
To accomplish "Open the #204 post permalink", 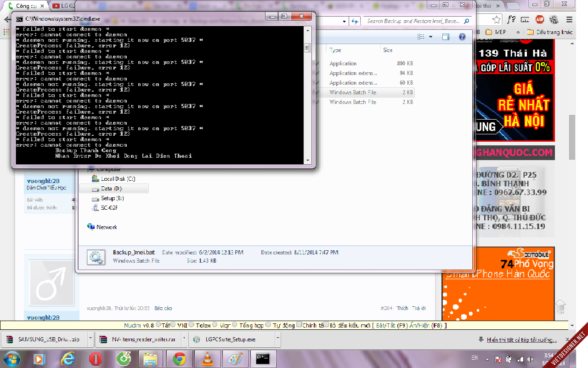I will (387, 308).
